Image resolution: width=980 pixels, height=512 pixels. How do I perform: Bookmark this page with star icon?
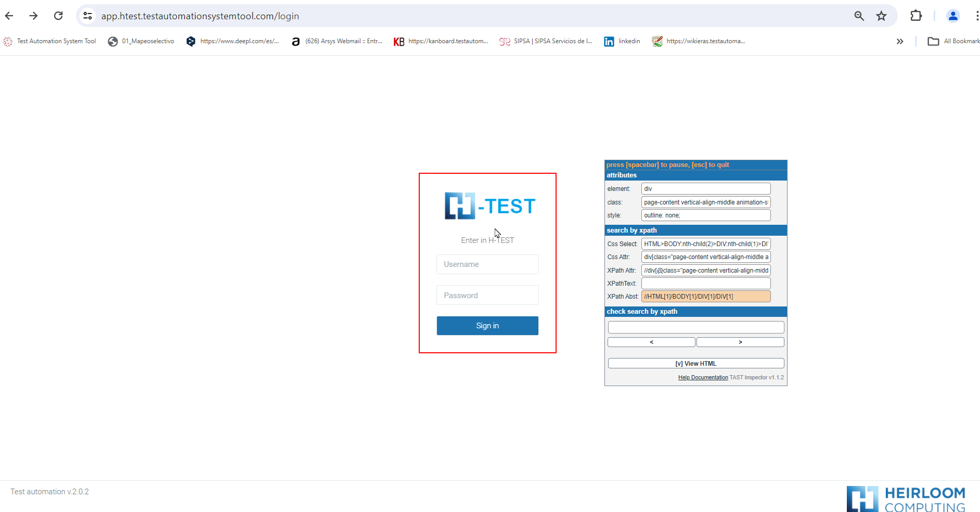click(x=881, y=16)
